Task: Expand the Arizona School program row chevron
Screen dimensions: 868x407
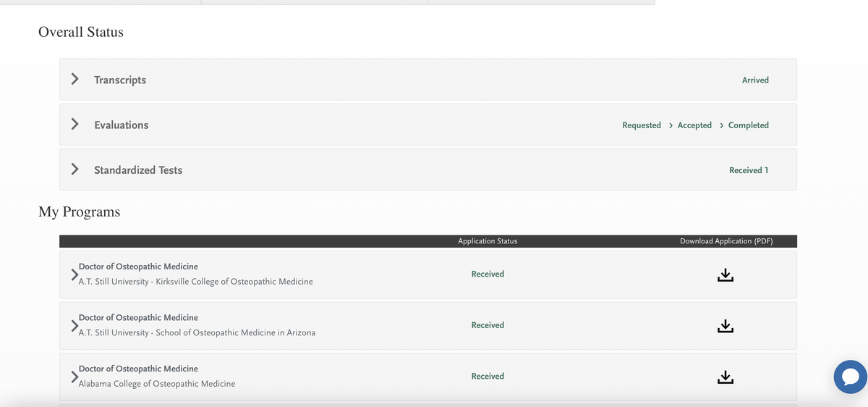Action: 74,326
